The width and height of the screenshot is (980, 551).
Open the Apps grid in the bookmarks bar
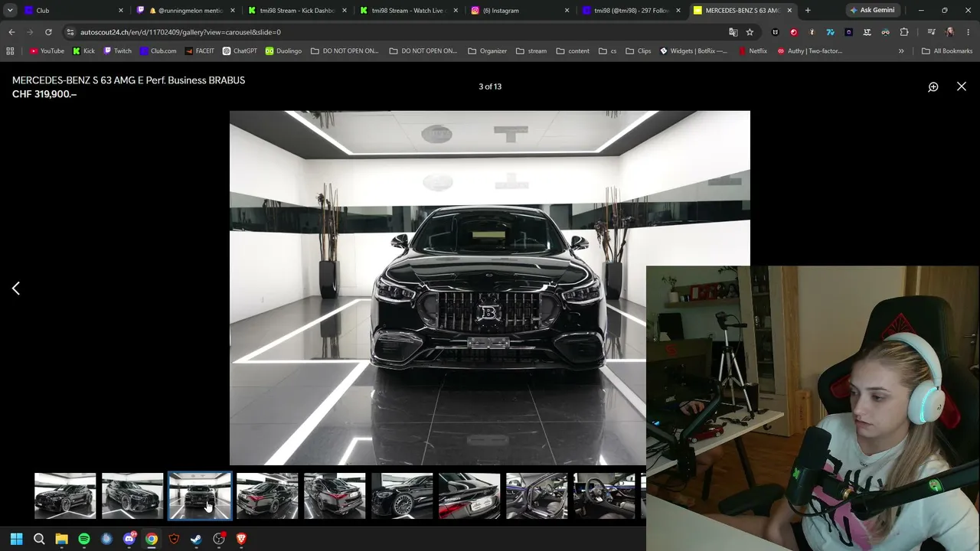(x=10, y=51)
